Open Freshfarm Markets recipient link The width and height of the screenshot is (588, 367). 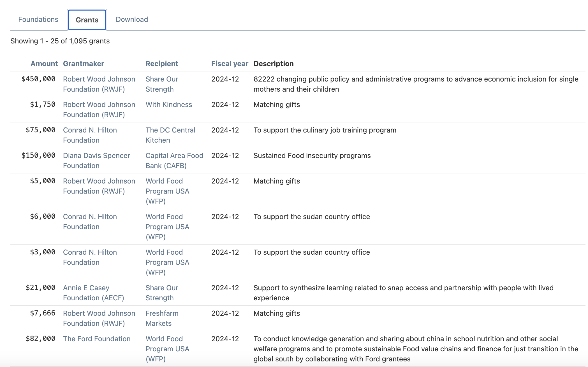click(x=162, y=318)
